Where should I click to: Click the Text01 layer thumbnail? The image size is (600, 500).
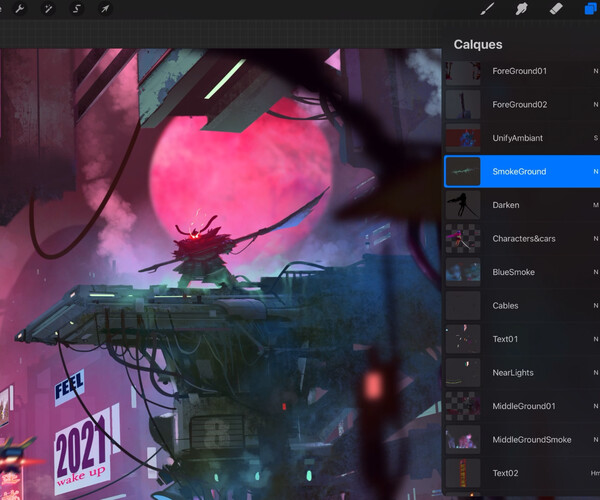(x=463, y=339)
